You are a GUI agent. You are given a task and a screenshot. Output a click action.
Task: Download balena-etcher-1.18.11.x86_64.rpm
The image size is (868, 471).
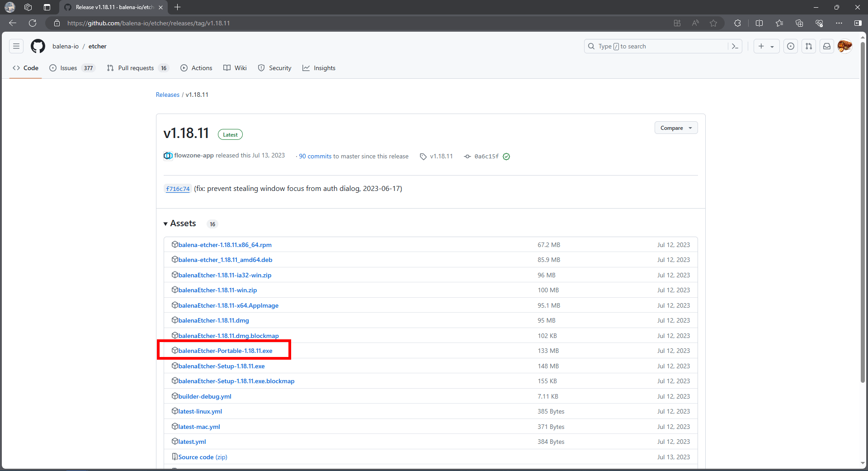225,245
